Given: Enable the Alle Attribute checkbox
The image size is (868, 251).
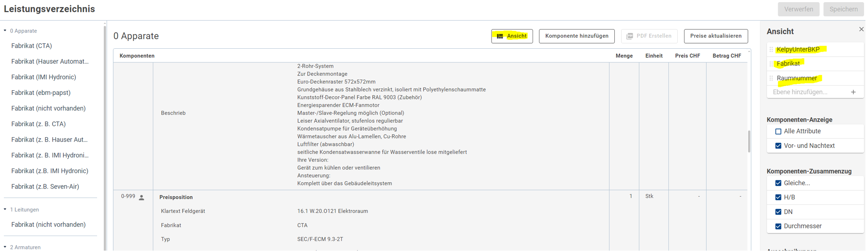Looking at the screenshot, I should pyautogui.click(x=778, y=132).
